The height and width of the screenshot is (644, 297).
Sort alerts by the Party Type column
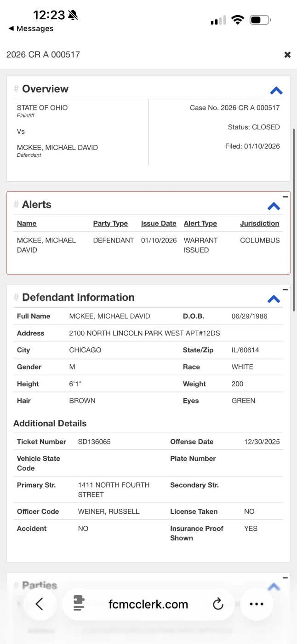point(110,224)
